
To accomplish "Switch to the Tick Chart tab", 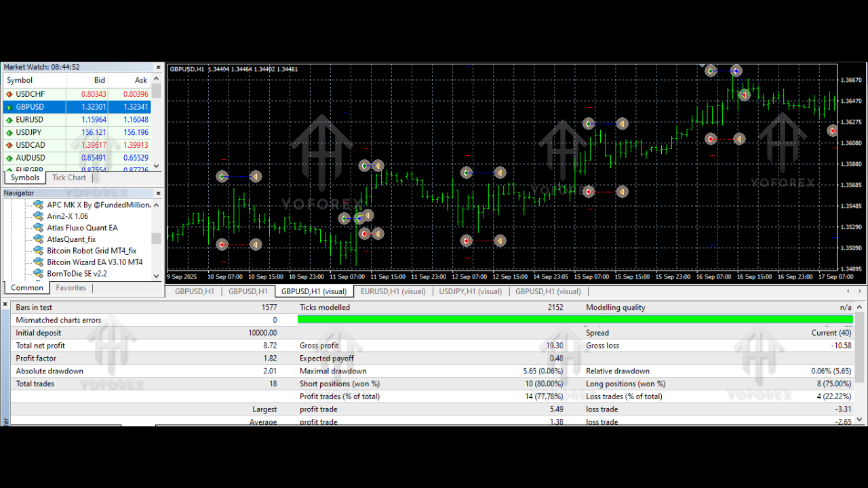I will pos(68,178).
